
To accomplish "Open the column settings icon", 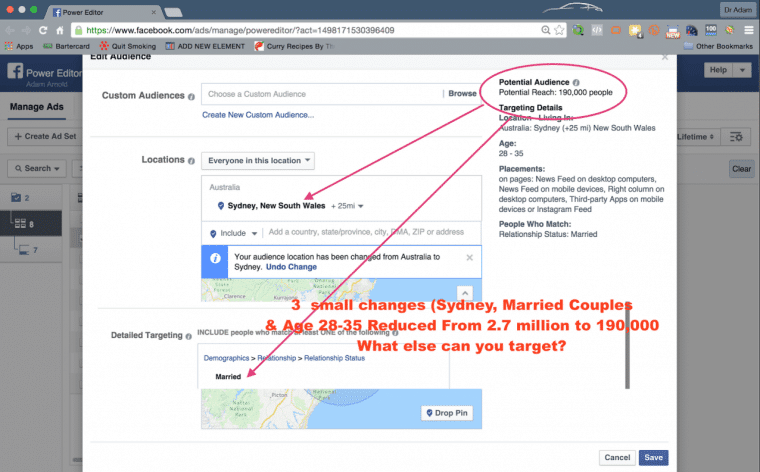I will coord(736,137).
